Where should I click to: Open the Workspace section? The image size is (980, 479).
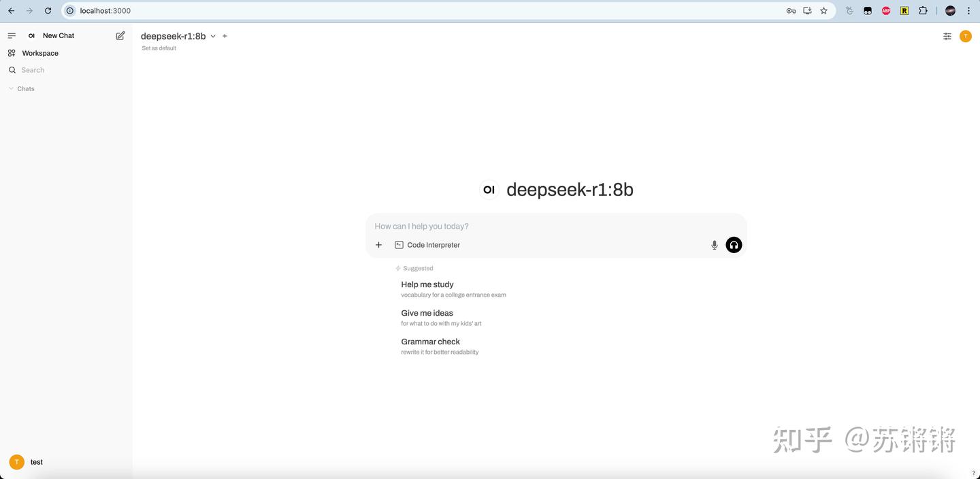click(40, 53)
